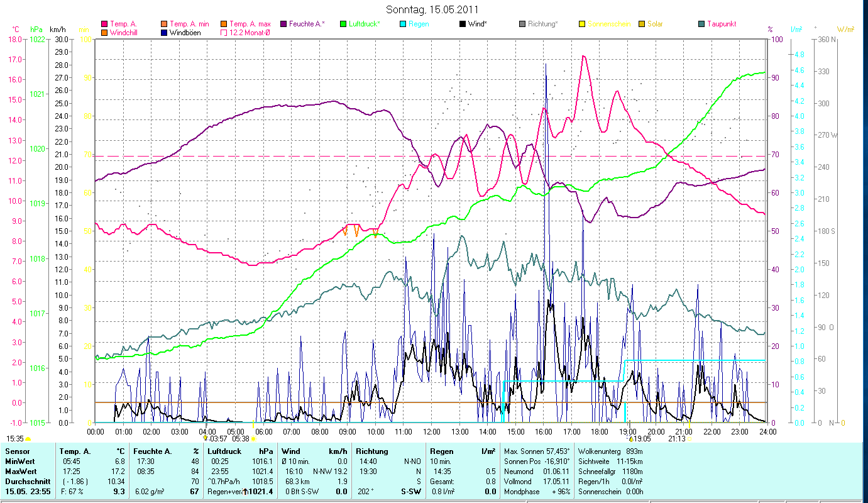The width and height of the screenshot is (868, 503).
Task: Select the purple Feuchte A.* legend marker
Action: click(283, 24)
